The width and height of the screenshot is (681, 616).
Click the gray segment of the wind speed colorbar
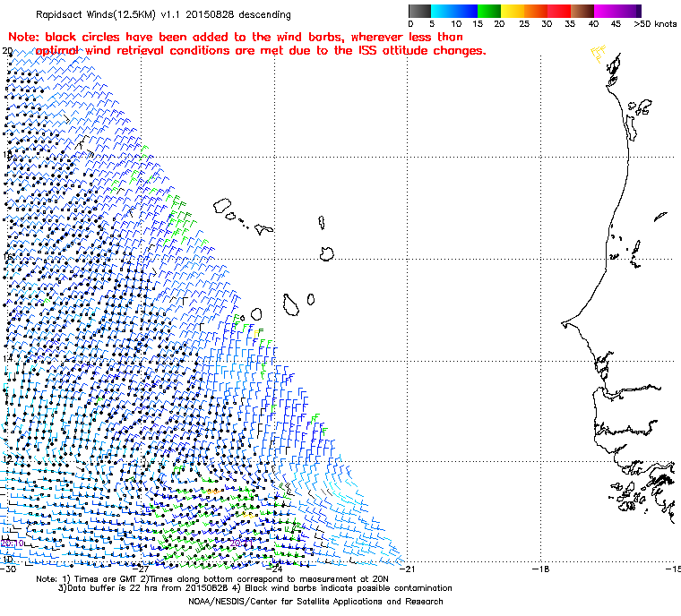[x=419, y=11]
